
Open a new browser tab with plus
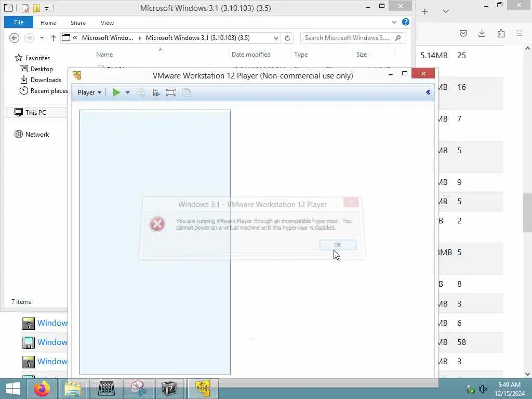pos(425,12)
